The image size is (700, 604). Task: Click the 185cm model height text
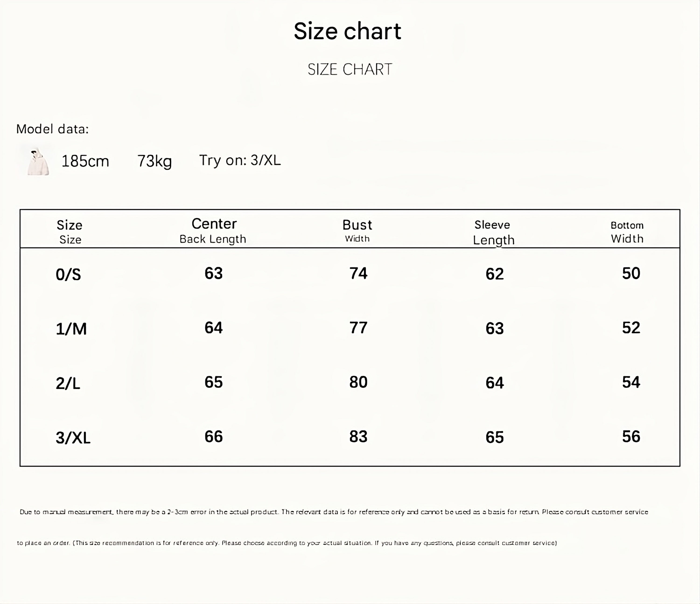tap(85, 161)
